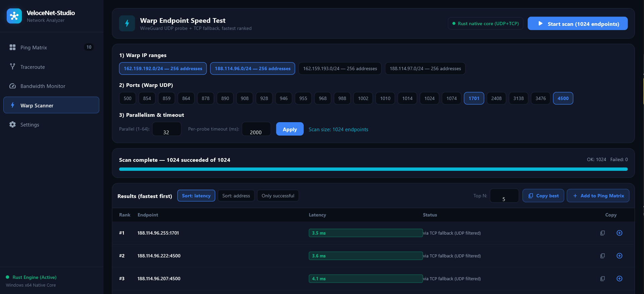Enable port 500
The width and height of the screenshot is (644, 294).
[x=128, y=98]
